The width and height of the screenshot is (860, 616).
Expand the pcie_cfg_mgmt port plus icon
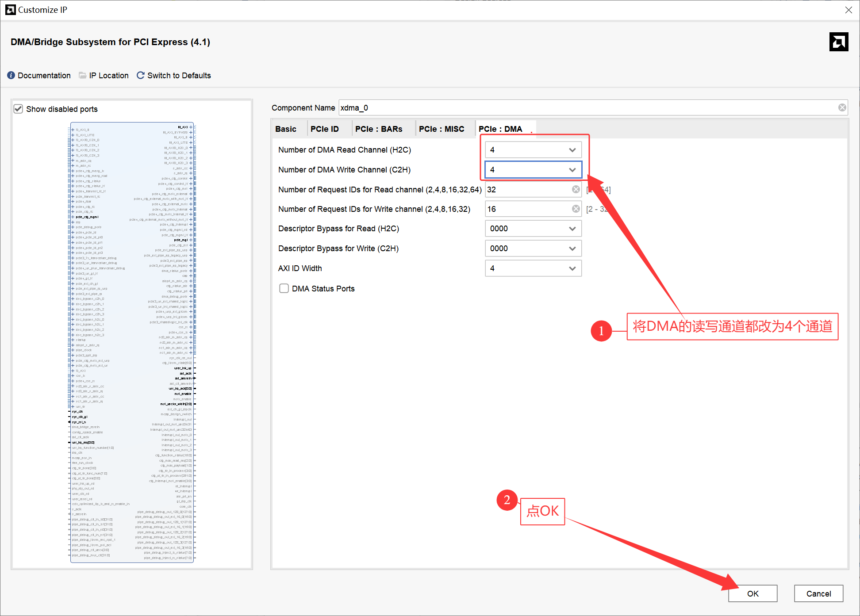pos(73,217)
